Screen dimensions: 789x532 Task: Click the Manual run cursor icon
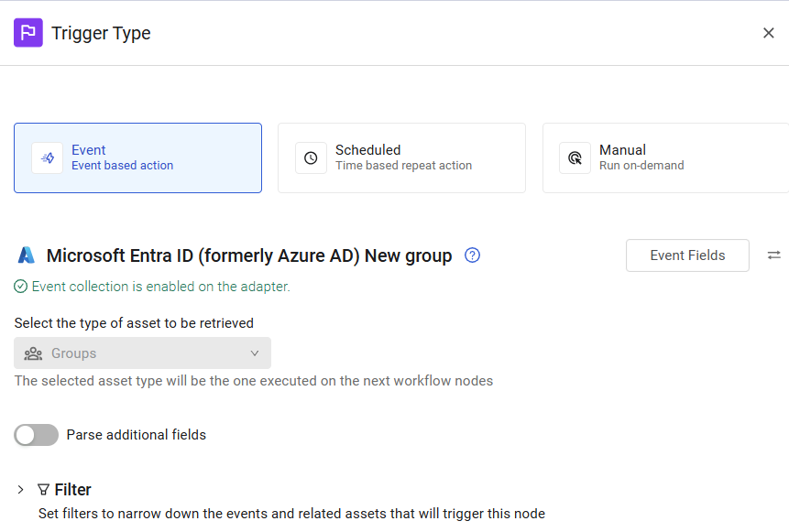(575, 158)
